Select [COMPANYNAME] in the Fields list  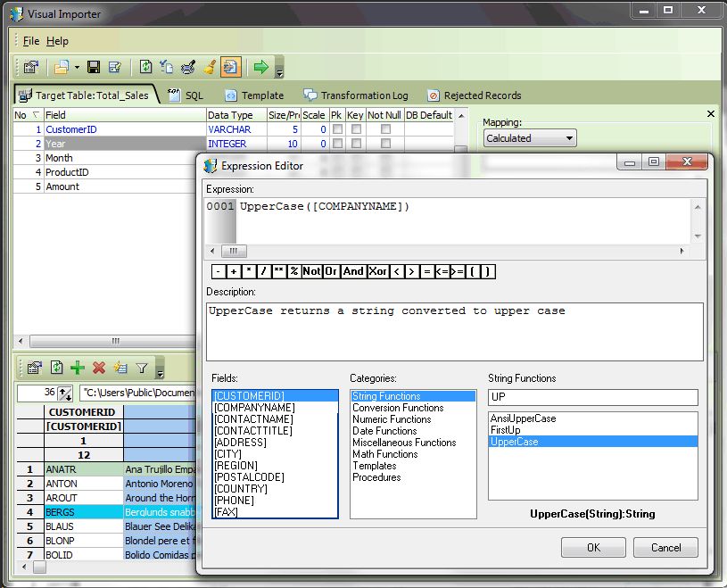[x=275, y=408]
